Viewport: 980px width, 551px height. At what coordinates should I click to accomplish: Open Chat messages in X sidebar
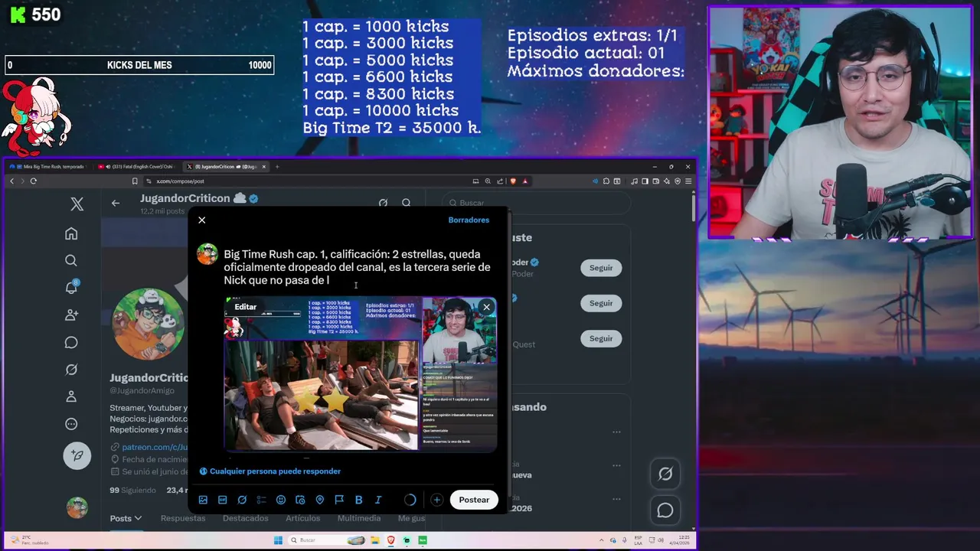click(x=71, y=342)
